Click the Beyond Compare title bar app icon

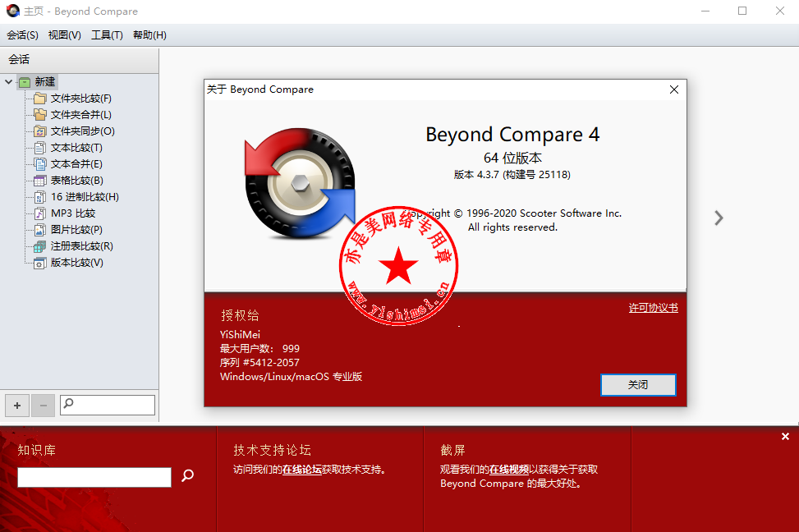click(13, 11)
